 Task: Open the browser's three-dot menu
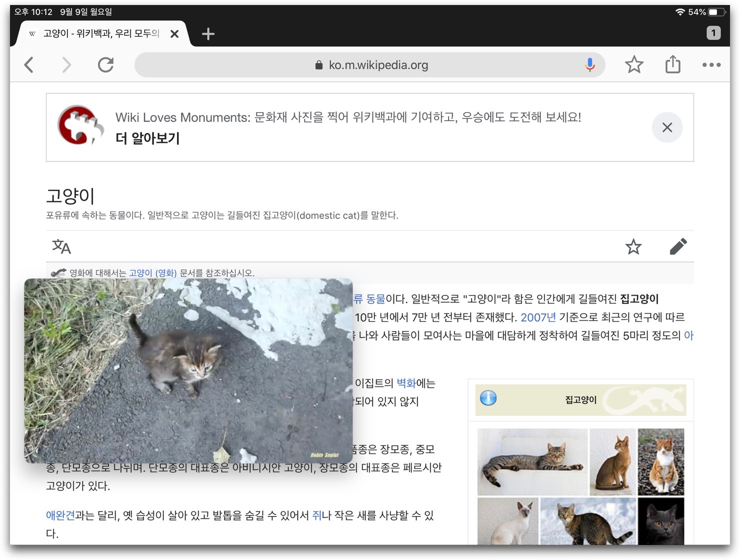coord(711,65)
